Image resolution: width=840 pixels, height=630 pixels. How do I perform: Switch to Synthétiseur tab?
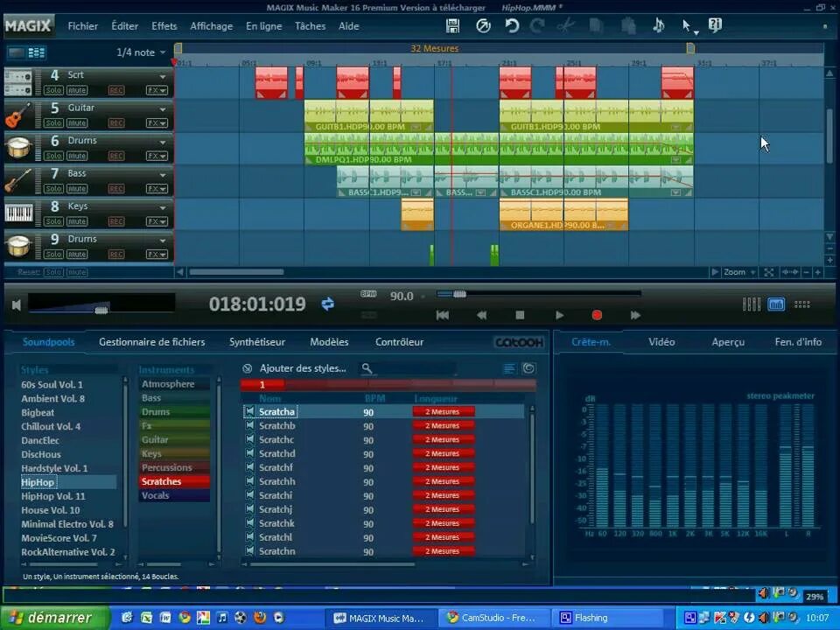(257, 342)
